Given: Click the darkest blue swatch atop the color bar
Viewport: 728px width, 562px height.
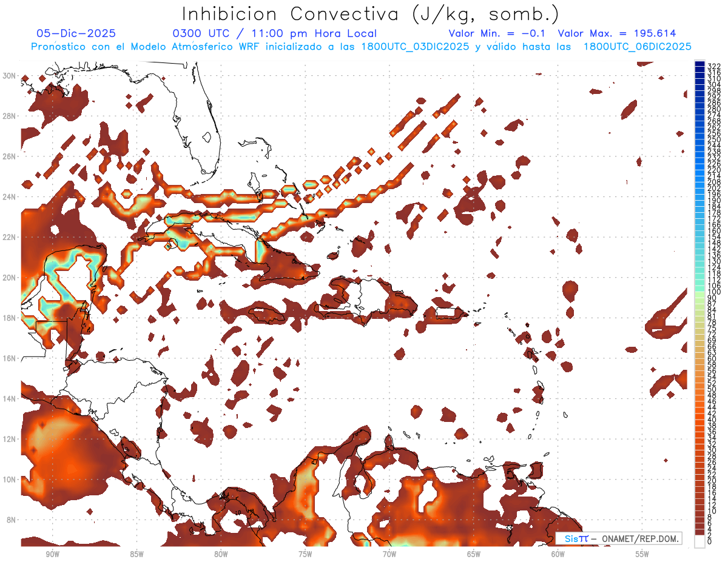Looking at the screenshot, I should click(700, 63).
